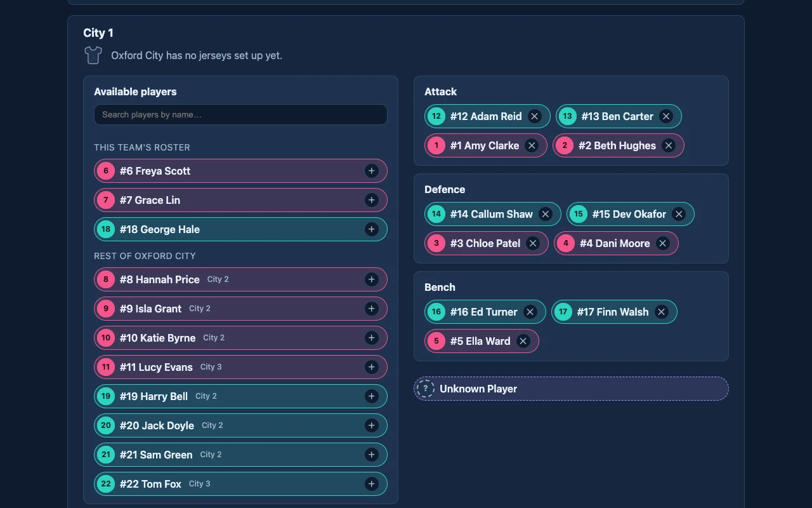Viewport: 812px width, 508px height.
Task: Add Isla Grant using the plus icon
Action: pyautogui.click(x=372, y=309)
